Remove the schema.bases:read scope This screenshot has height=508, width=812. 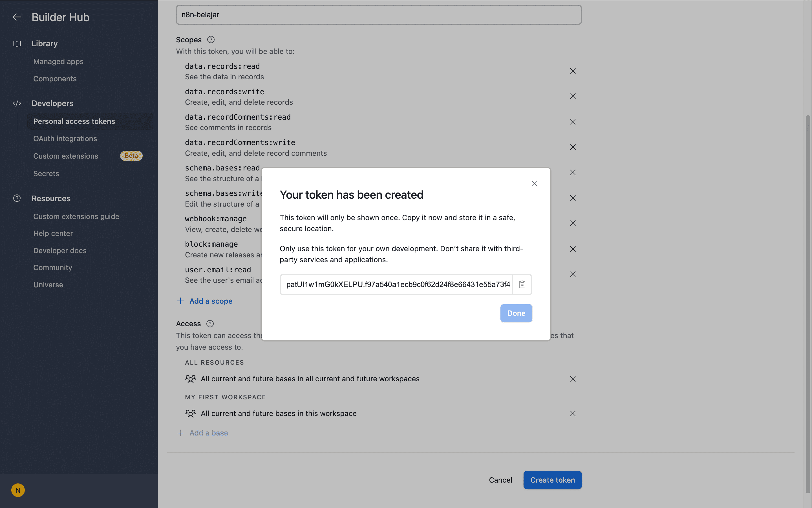tap(573, 172)
